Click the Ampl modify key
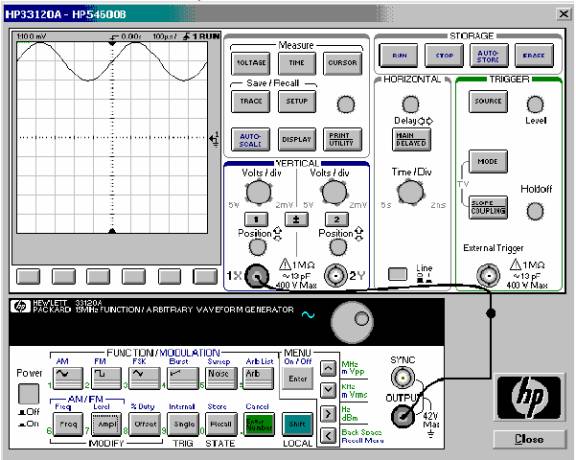The width and height of the screenshot is (576, 460). pyautogui.click(x=107, y=424)
